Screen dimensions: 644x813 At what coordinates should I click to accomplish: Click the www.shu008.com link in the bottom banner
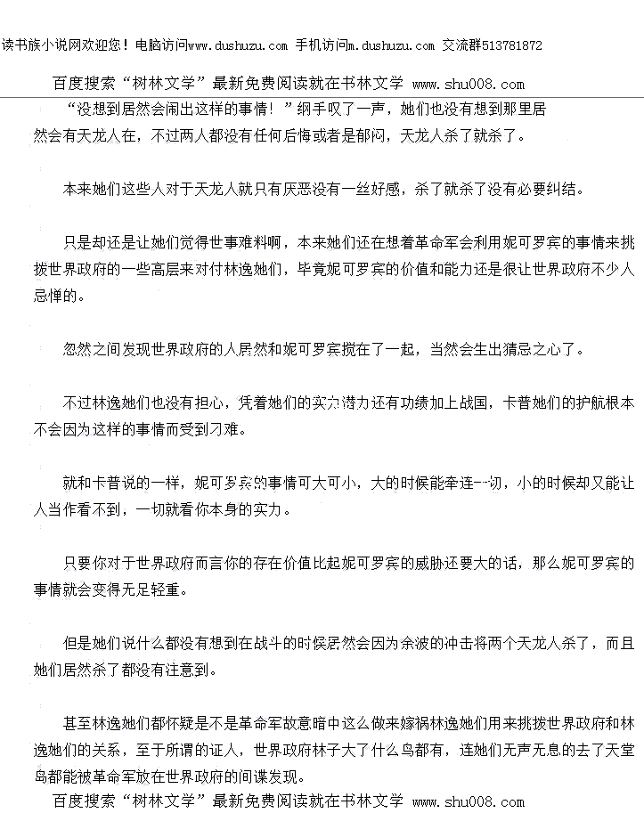(468, 801)
